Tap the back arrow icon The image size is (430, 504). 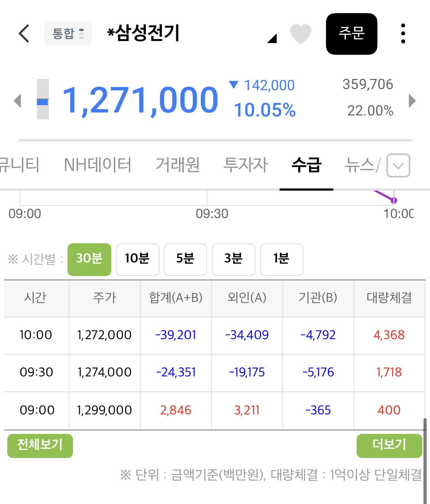pyautogui.click(x=24, y=34)
